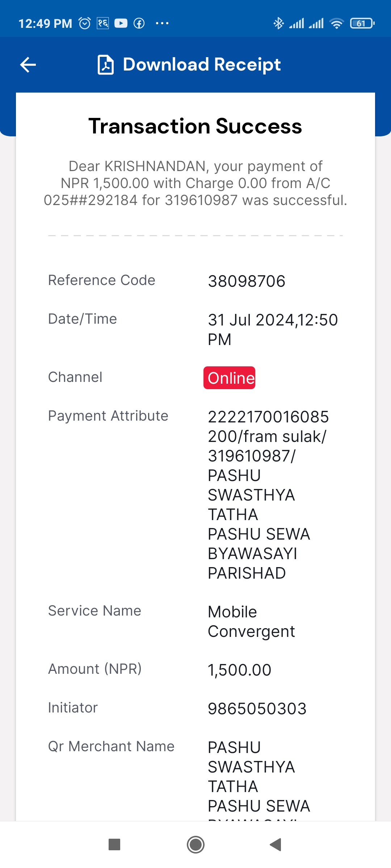The width and height of the screenshot is (391, 868).
Task: Tap the Mobile Convergent service name value
Action: pyautogui.click(x=251, y=622)
